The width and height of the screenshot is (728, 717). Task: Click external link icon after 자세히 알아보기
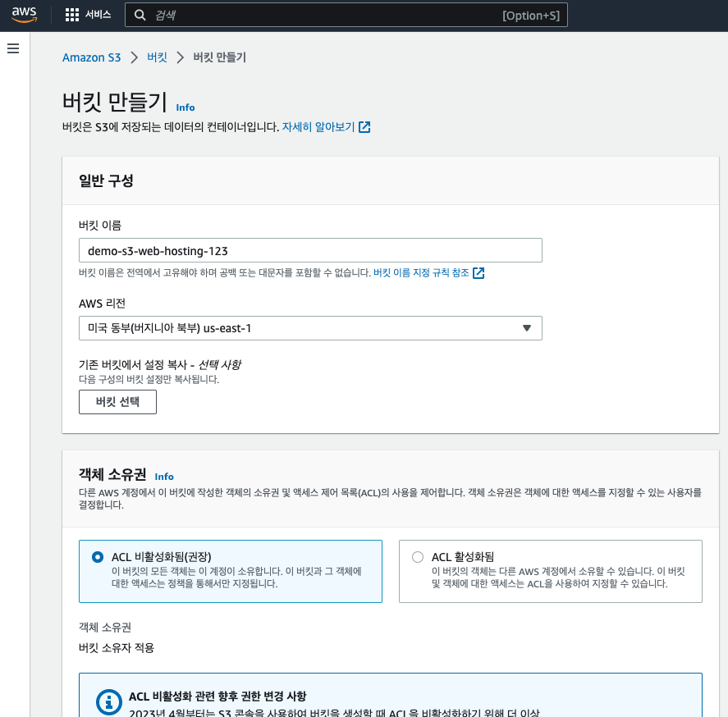[364, 126]
